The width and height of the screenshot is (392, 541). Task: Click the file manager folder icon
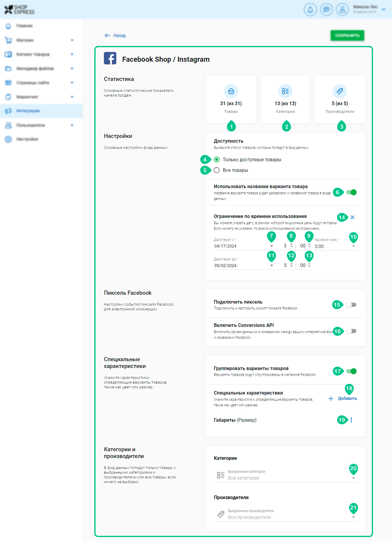[x=9, y=68]
